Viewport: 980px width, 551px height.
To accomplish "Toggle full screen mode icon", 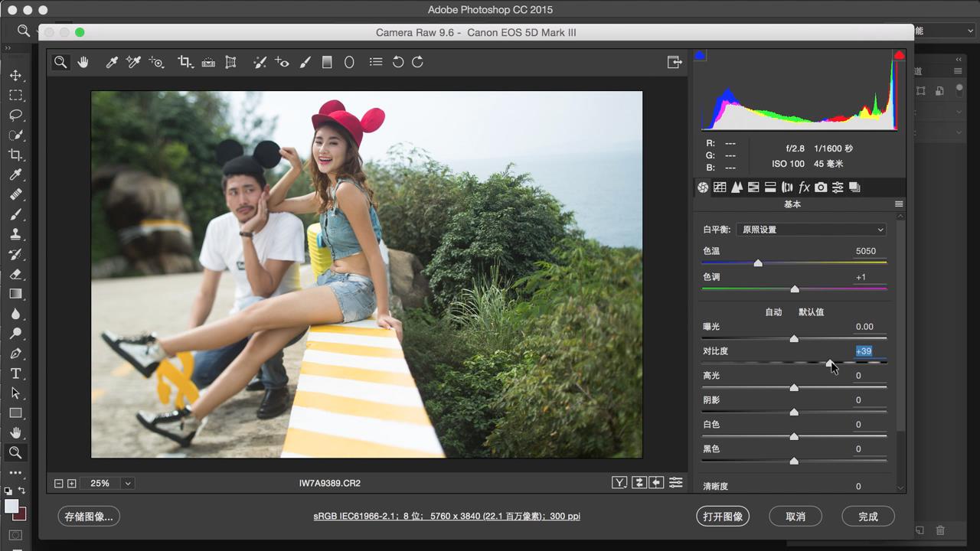I will (x=675, y=63).
